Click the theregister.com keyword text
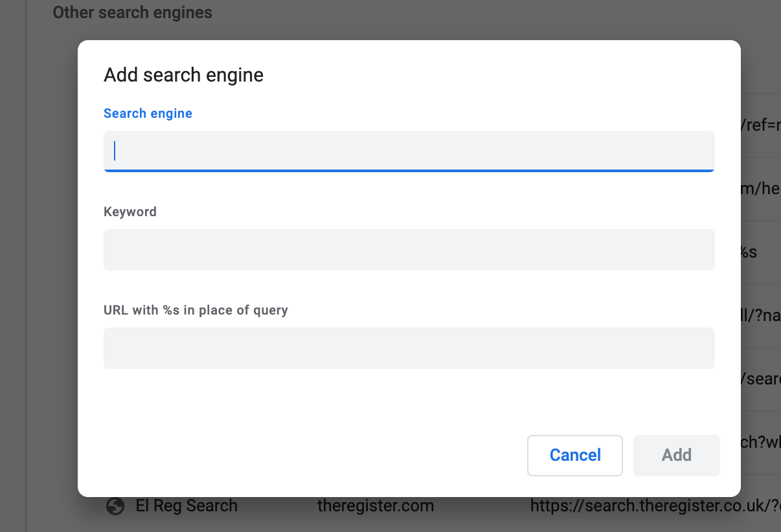The image size is (781, 532). coord(376,506)
